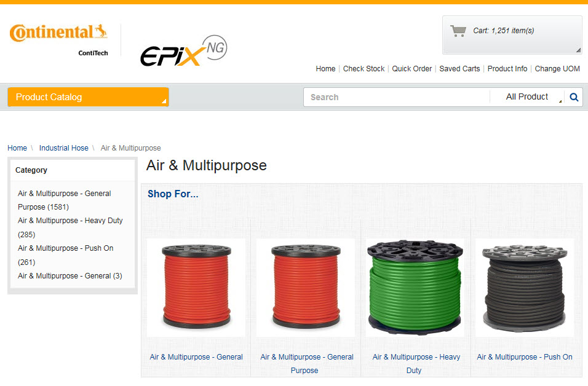Click into the Search input field

tap(396, 97)
